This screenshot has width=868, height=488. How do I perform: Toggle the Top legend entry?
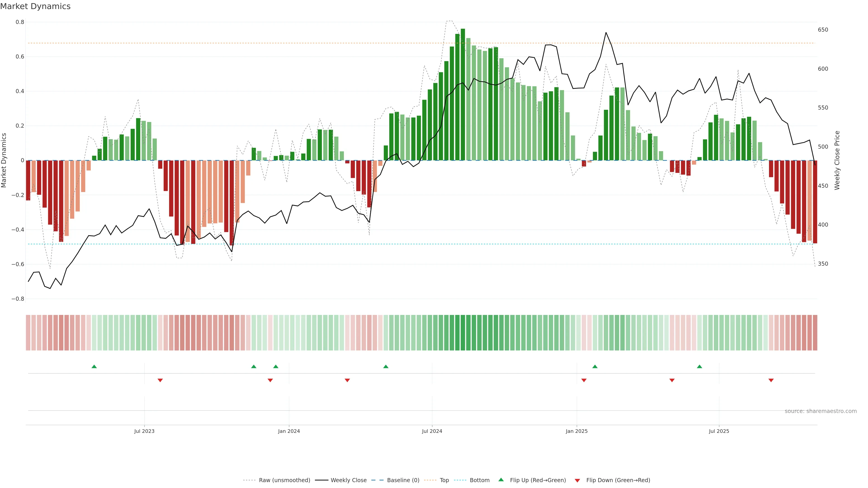click(444, 480)
